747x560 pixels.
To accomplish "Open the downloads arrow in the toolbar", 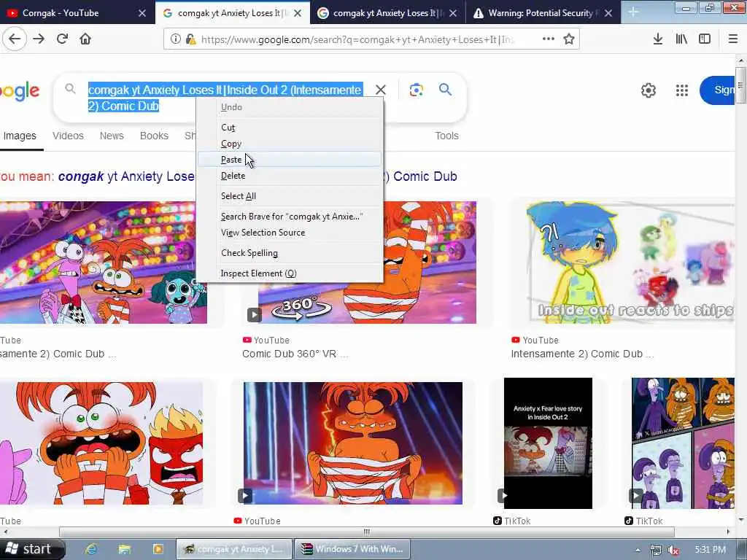I will click(657, 39).
